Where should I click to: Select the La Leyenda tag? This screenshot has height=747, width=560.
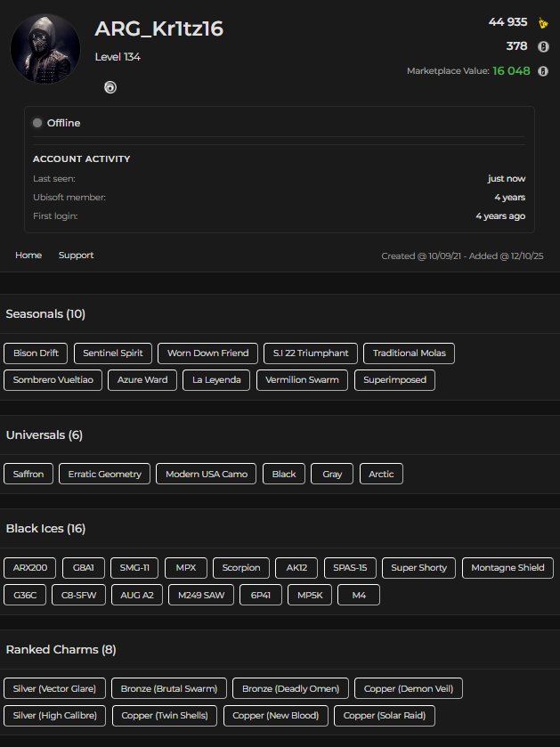216,379
